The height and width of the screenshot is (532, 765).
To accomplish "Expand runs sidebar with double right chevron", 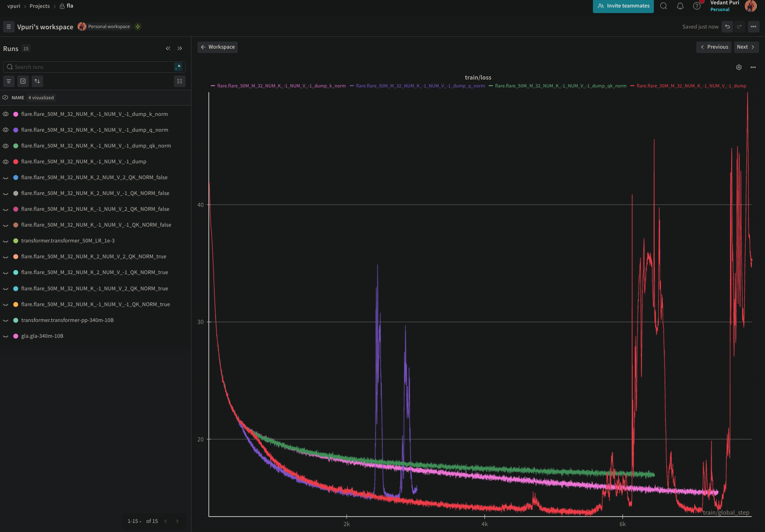I will click(x=180, y=48).
